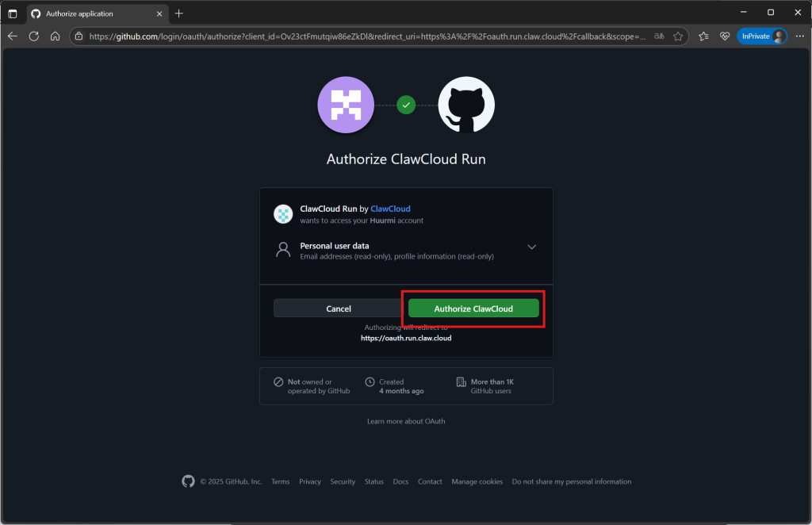Click the small ClawCloud app avatar
Viewport: 812px width, 525px height.
(283, 214)
